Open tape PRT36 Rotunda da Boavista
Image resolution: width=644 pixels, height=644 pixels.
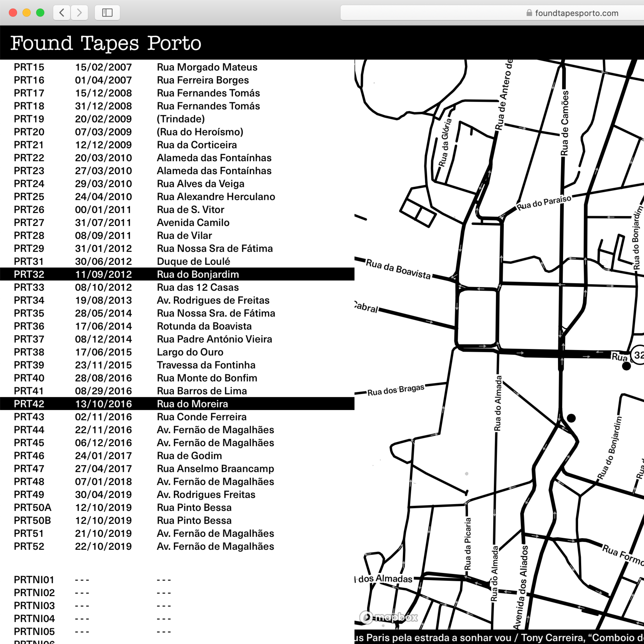coord(204,326)
